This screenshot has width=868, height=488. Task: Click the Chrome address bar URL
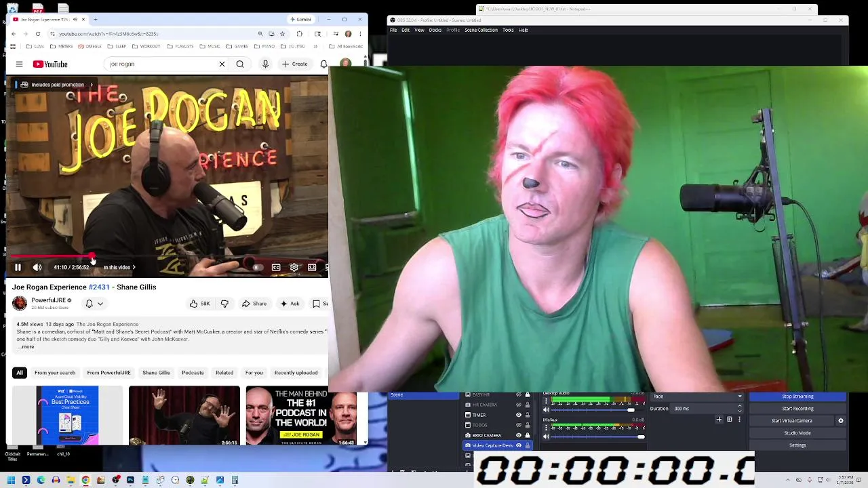point(108,34)
